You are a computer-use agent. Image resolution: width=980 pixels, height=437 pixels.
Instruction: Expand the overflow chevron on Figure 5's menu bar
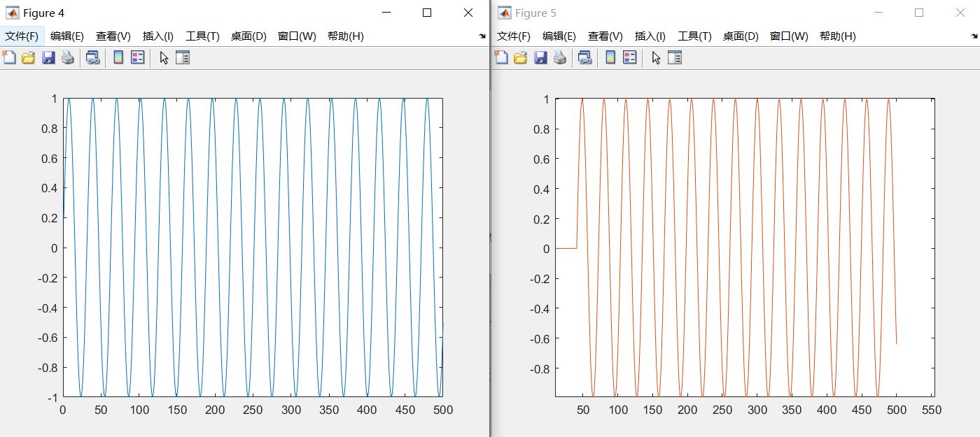coord(973,36)
